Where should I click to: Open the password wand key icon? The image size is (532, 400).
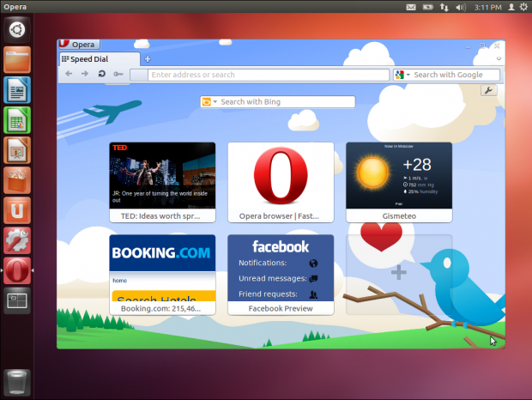pos(118,74)
